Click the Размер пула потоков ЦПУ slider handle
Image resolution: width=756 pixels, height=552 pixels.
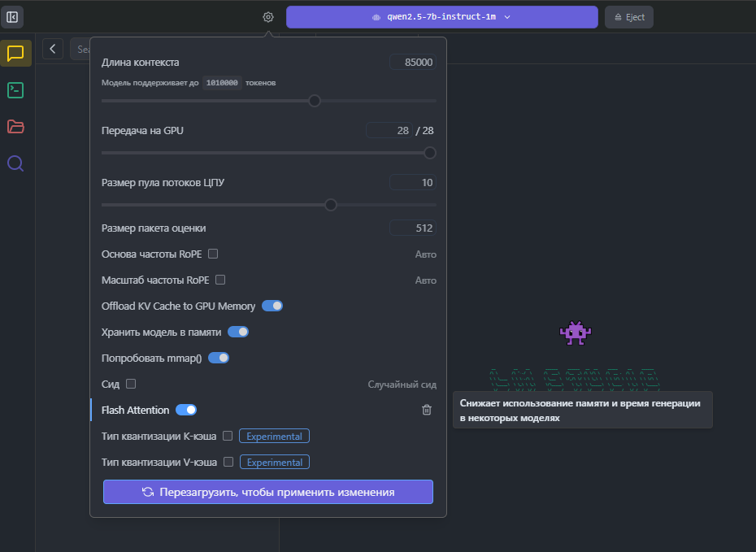tap(331, 205)
